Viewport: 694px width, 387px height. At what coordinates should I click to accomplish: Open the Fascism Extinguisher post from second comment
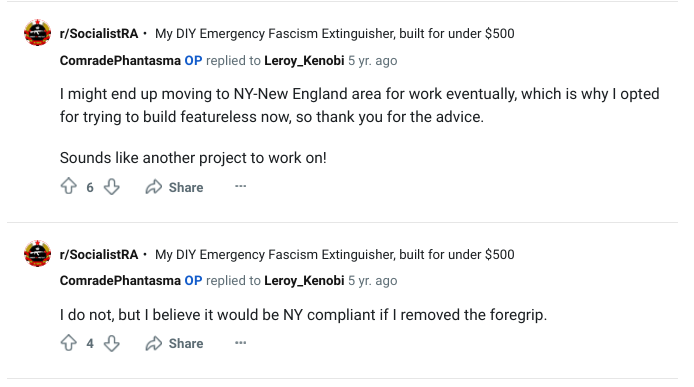tap(335, 255)
